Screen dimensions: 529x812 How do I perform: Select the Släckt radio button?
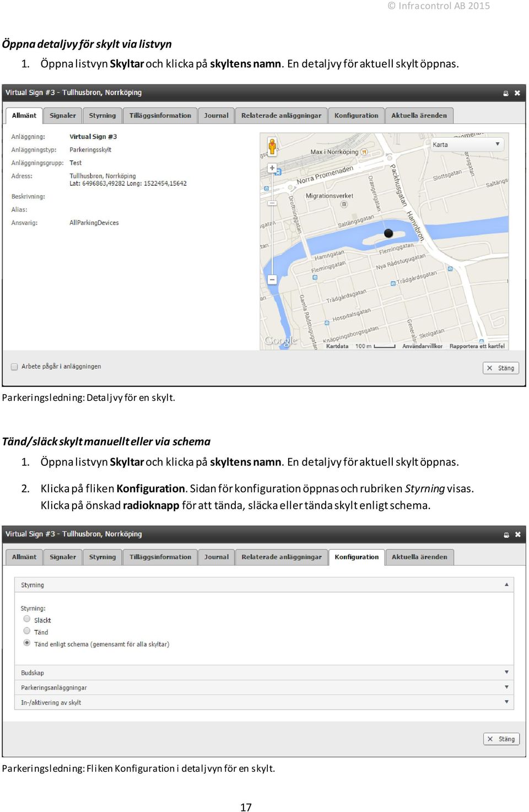27,619
